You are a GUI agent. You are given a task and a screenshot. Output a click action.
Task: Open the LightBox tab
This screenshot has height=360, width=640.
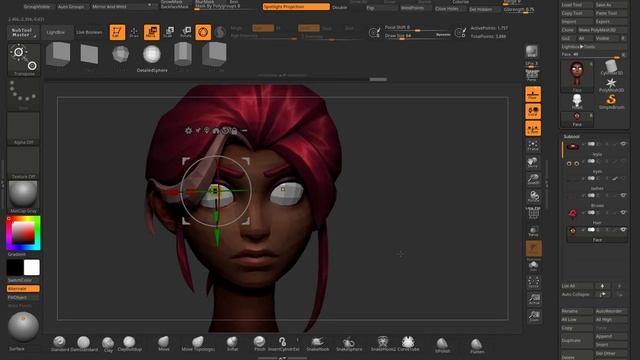pos(56,32)
